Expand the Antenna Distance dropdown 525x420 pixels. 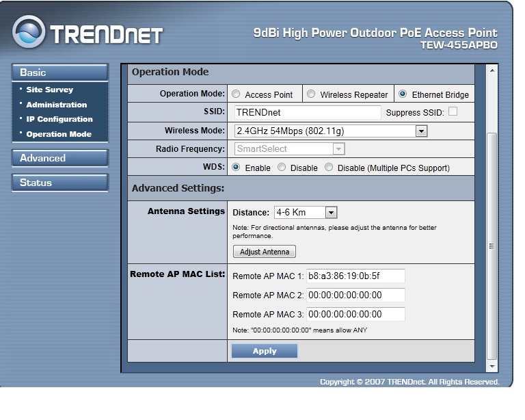tap(332, 213)
